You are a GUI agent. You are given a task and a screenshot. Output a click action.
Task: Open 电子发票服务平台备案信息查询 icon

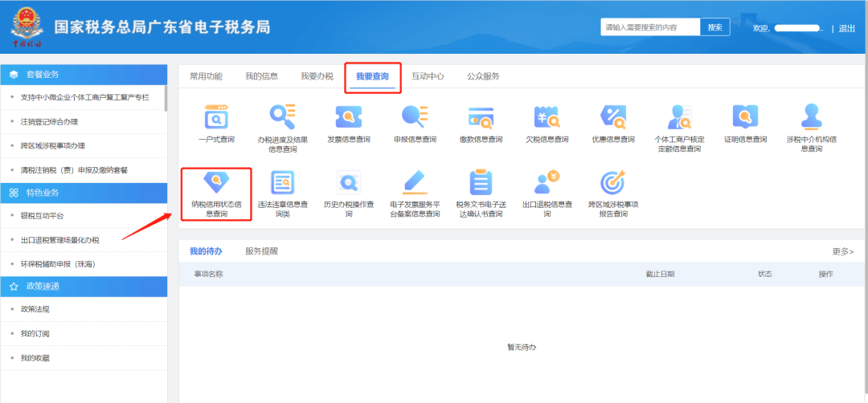(415, 182)
